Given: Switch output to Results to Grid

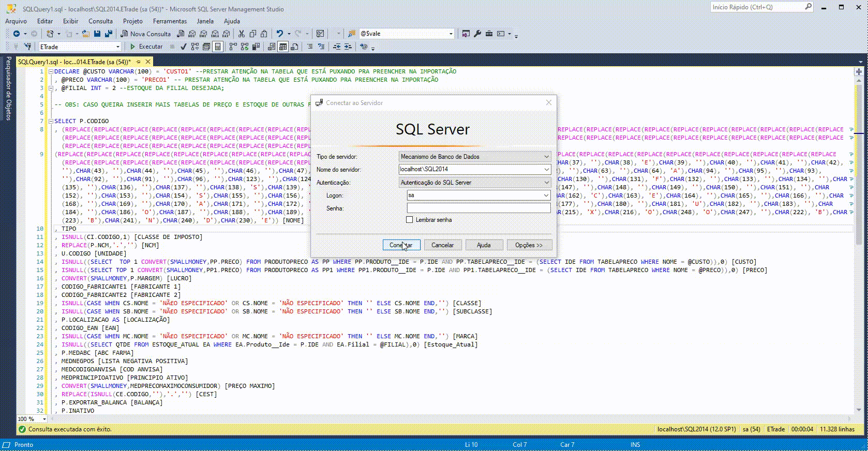Looking at the screenshot, I should pos(283,47).
